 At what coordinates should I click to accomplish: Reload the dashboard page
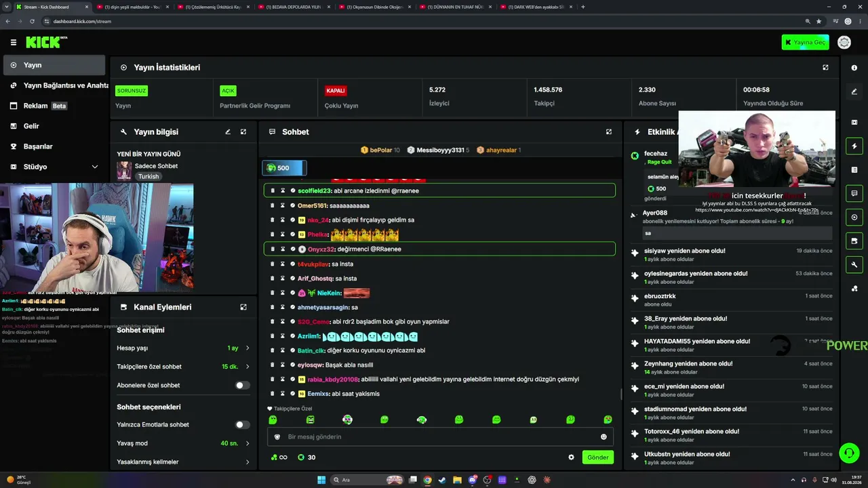(32, 21)
